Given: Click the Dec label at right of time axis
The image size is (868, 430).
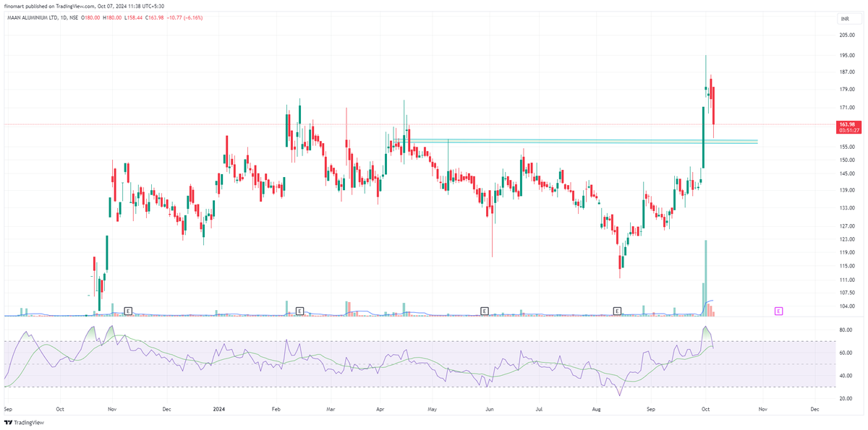Looking at the screenshot, I should (815, 408).
